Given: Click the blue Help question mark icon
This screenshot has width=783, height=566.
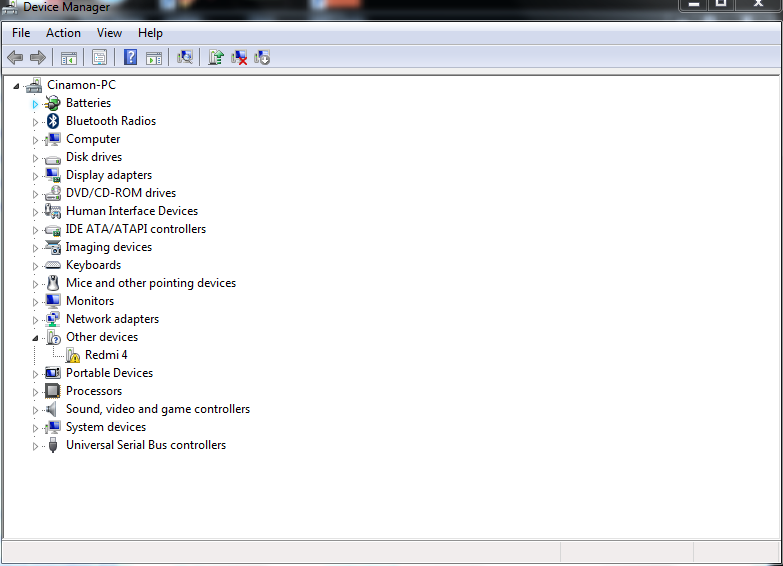Looking at the screenshot, I should [130, 57].
